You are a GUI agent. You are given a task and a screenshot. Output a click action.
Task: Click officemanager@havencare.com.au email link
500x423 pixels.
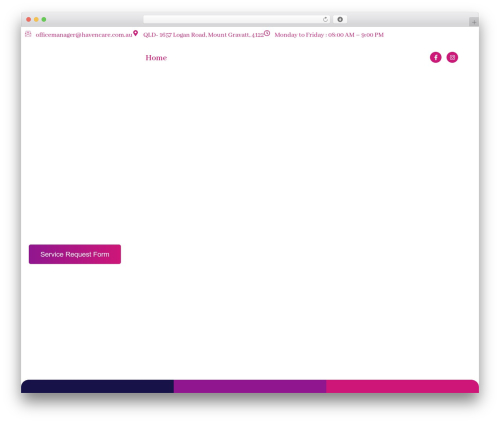[84, 35]
